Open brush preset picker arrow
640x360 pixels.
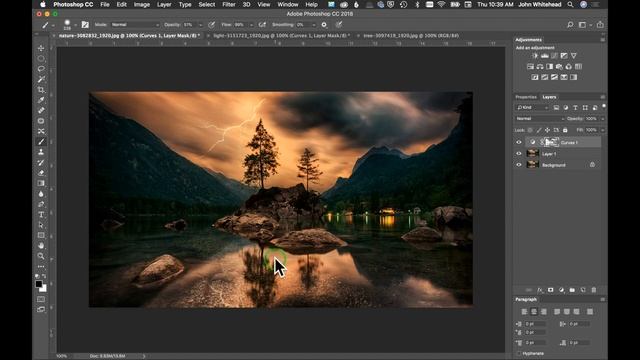coord(76,25)
